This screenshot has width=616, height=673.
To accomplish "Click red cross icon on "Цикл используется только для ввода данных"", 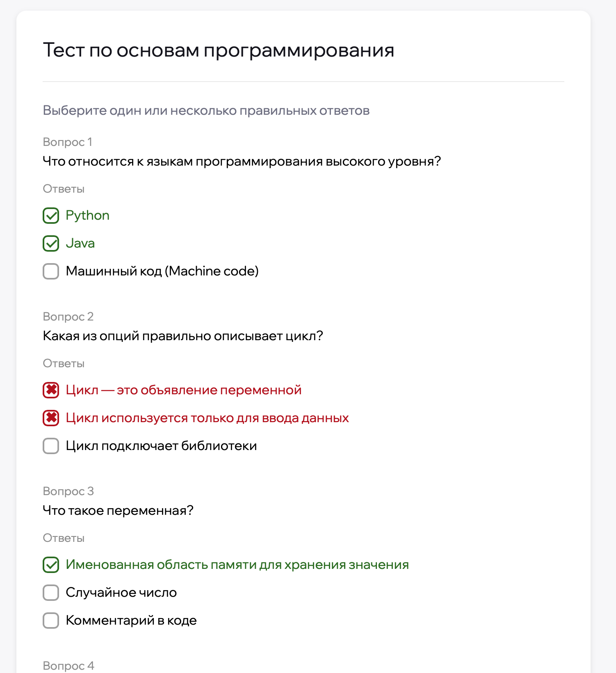I will tap(50, 418).
